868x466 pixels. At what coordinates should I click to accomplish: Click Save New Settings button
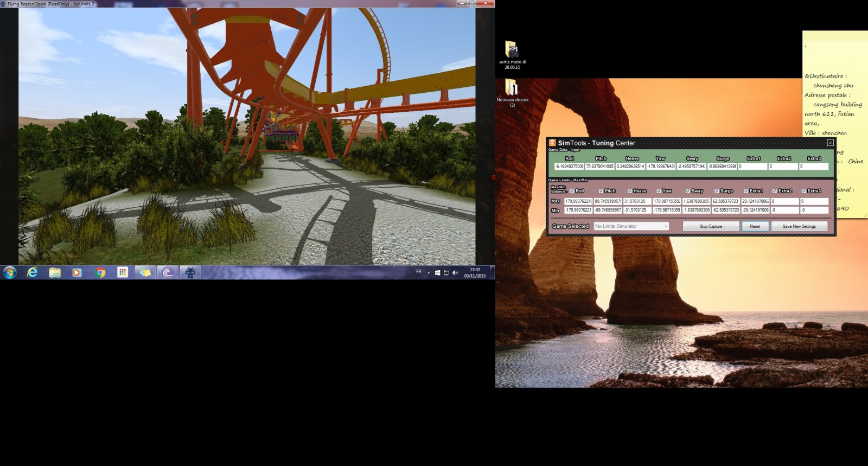coord(799,226)
